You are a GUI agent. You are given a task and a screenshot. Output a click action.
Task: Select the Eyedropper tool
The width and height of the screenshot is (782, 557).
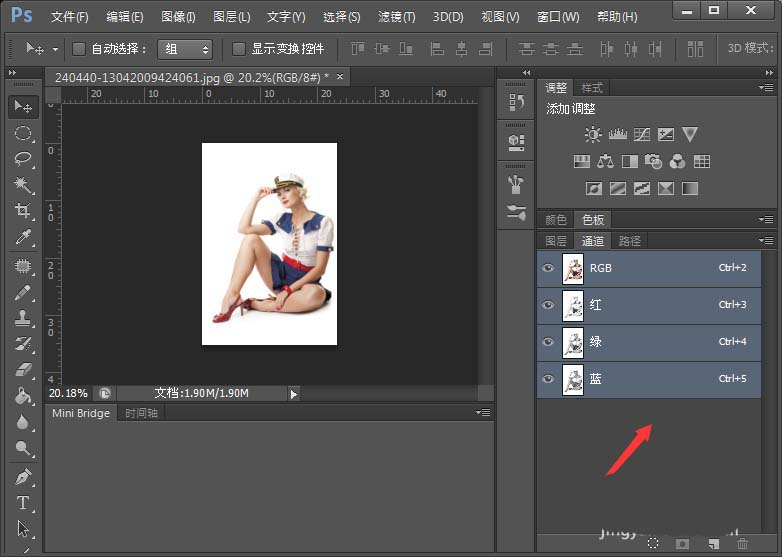(23, 236)
